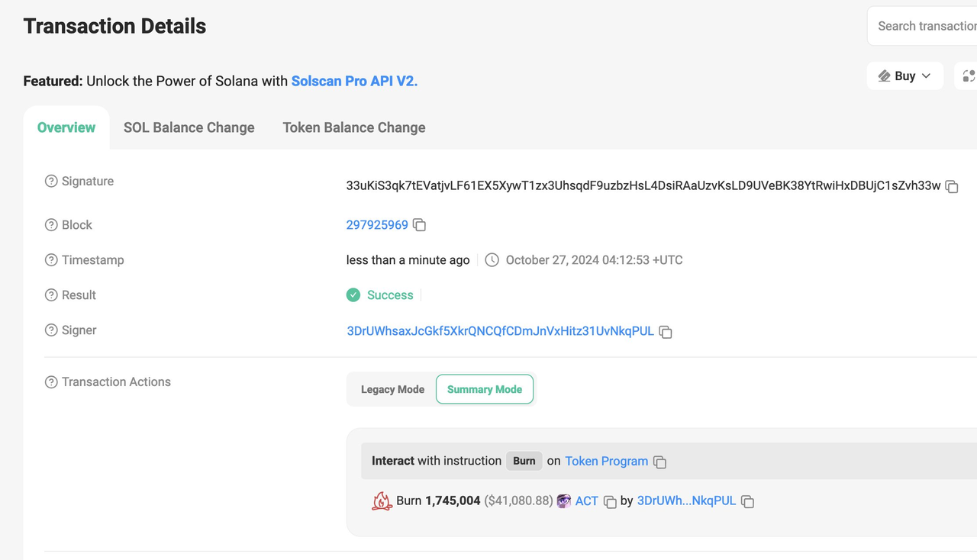The height and width of the screenshot is (560, 977).
Task: Click the Timestamp help question icon
Action: point(51,260)
